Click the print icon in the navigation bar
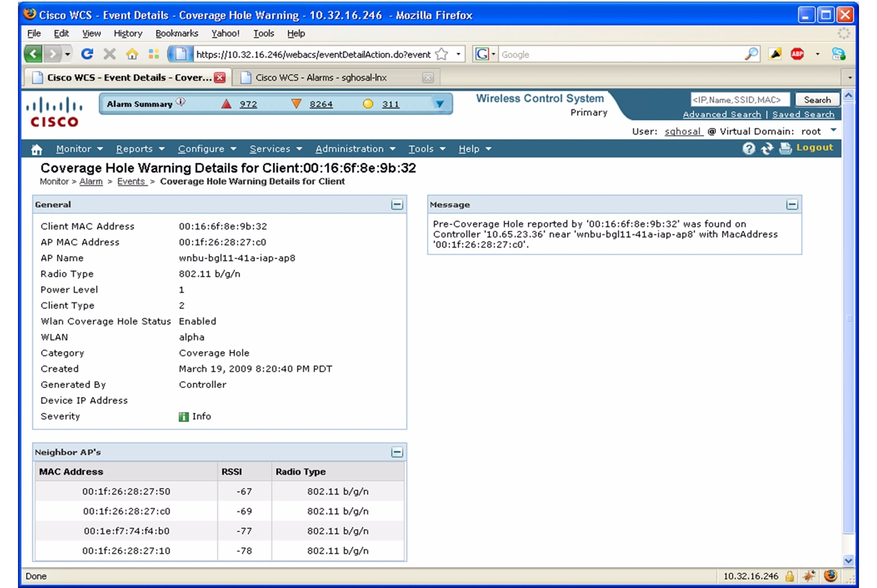 pos(785,148)
